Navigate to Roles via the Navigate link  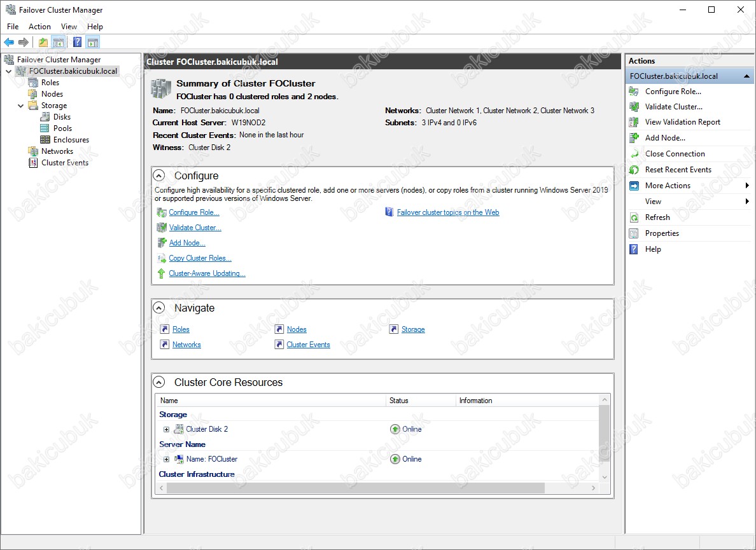click(181, 329)
